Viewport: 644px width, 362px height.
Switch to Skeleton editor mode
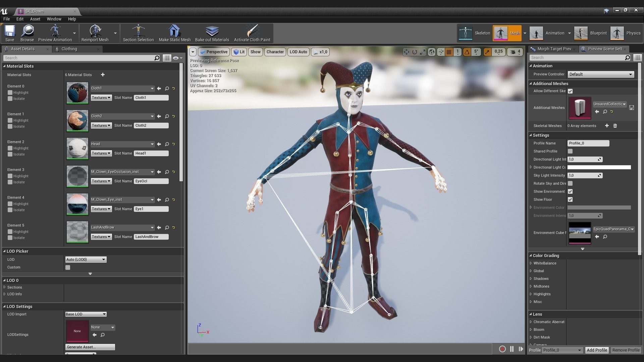pyautogui.click(x=475, y=33)
